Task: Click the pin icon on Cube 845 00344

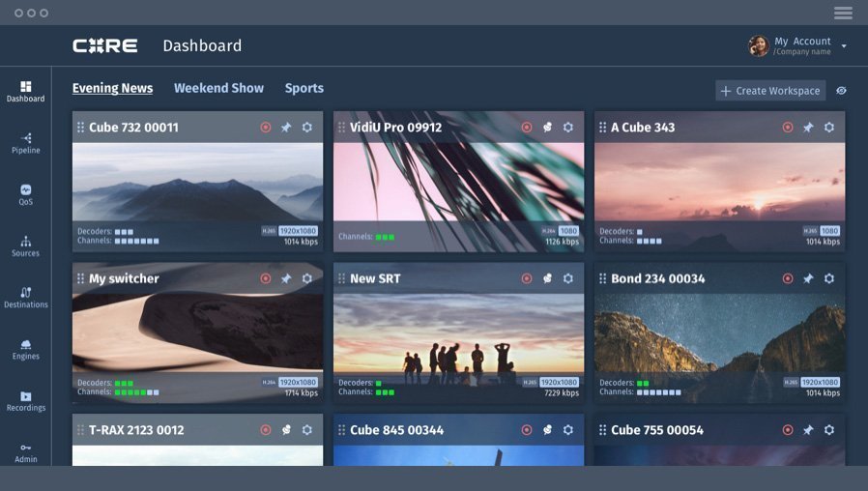Action: click(x=547, y=429)
